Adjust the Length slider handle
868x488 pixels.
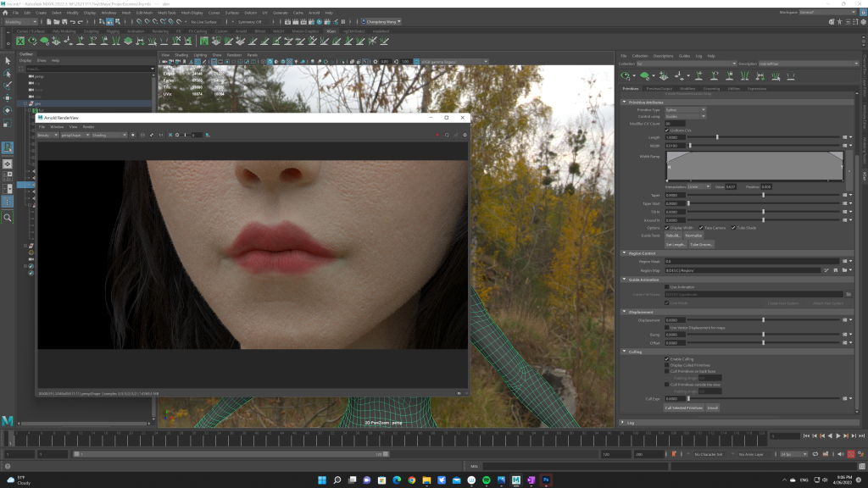718,137
